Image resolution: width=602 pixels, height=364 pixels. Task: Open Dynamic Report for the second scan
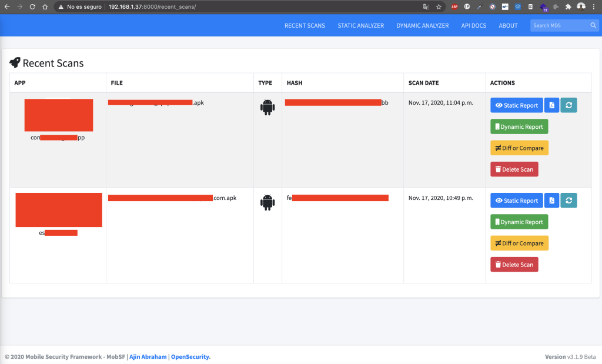(x=519, y=222)
